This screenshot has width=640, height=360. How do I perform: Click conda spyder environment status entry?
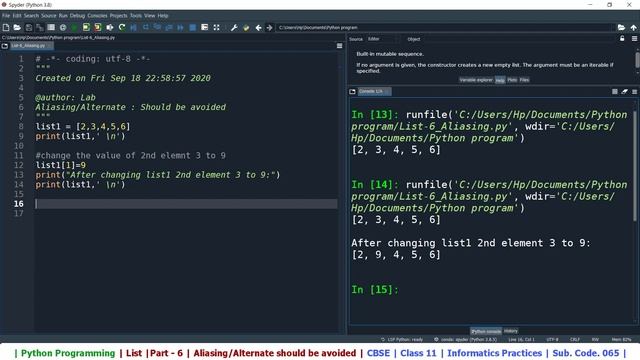click(465, 339)
